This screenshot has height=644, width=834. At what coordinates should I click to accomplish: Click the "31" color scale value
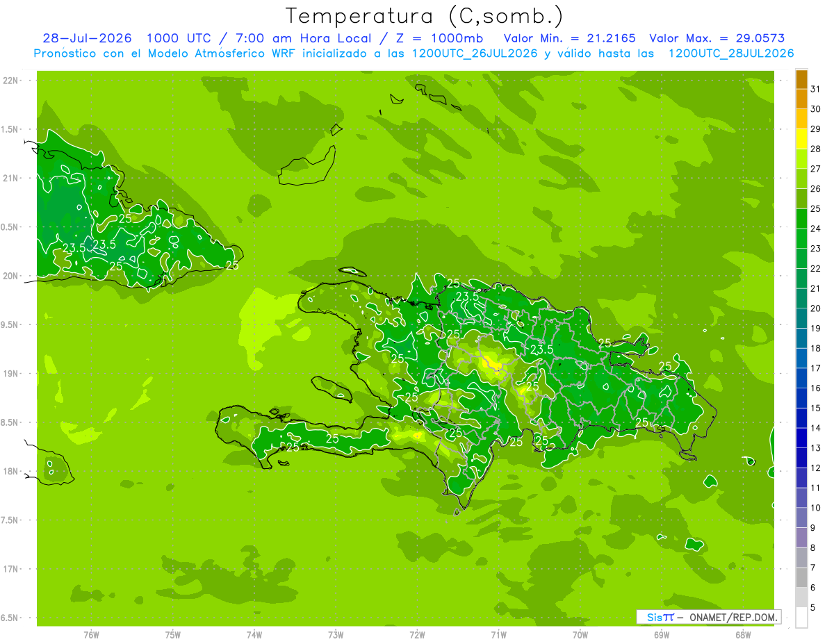816,89
